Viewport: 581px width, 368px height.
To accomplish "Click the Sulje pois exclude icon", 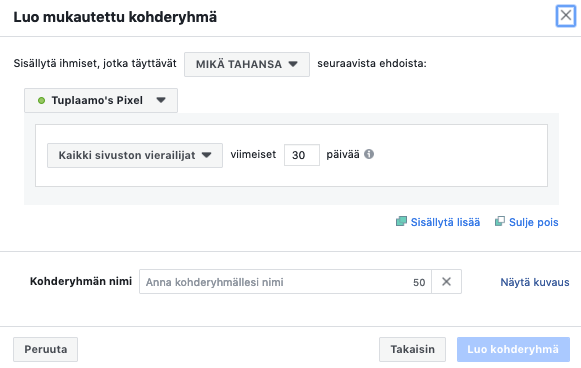I will tap(500, 221).
